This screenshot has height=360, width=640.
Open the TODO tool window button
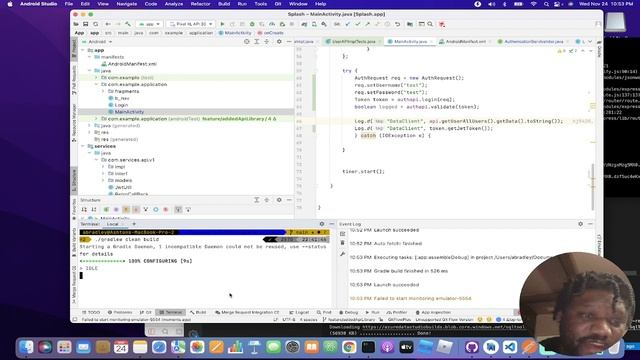pyautogui.click(x=91, y=312)
